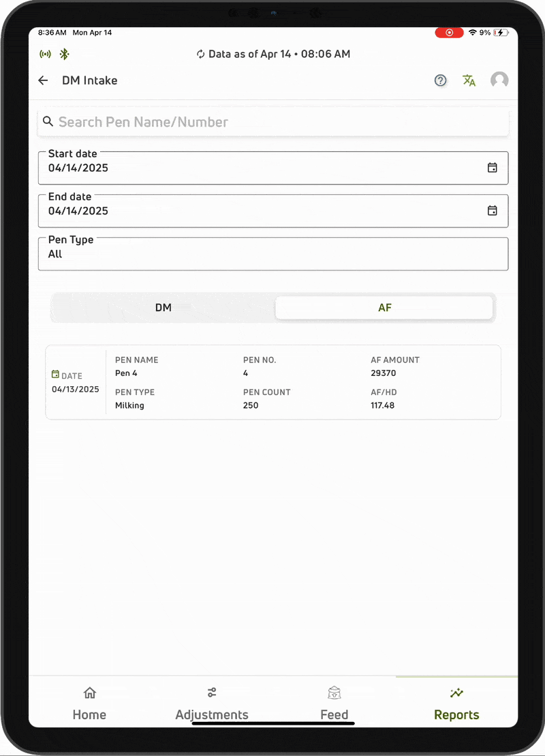Open the help question mark icon
Viewport: 545px width, 756px height.
[x=441, y=80]
